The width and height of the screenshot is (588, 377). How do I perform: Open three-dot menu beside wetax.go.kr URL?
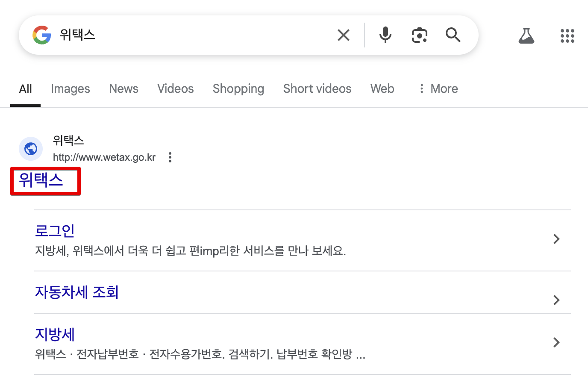[x=170, y=157]
